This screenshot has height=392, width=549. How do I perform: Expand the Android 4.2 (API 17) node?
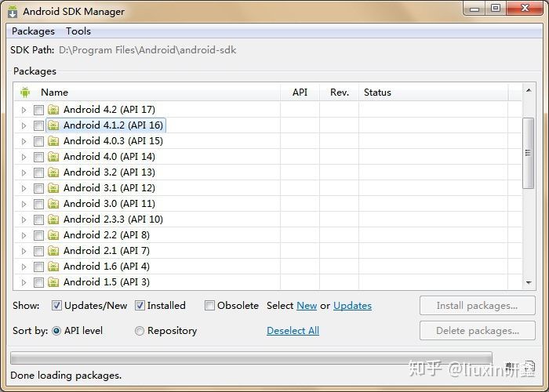(x=24, y=111)
